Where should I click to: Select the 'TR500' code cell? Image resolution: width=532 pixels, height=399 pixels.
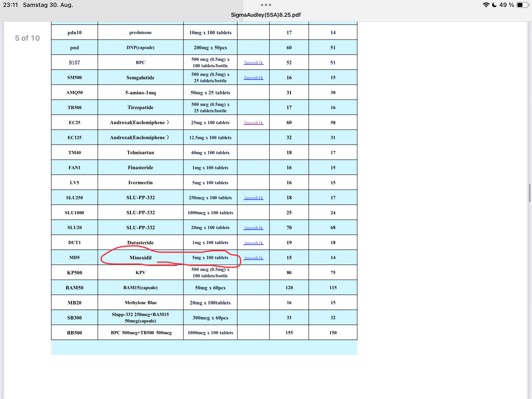(x=74, y=107)
